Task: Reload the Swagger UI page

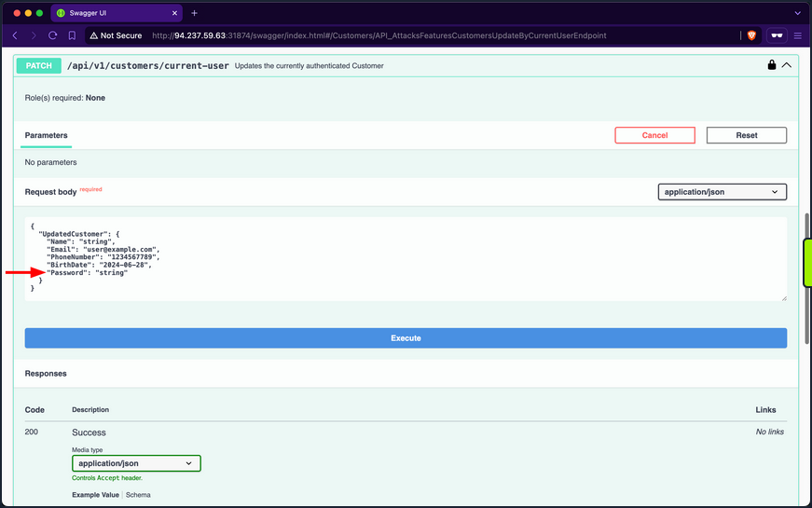Action: tap(52, 35)
